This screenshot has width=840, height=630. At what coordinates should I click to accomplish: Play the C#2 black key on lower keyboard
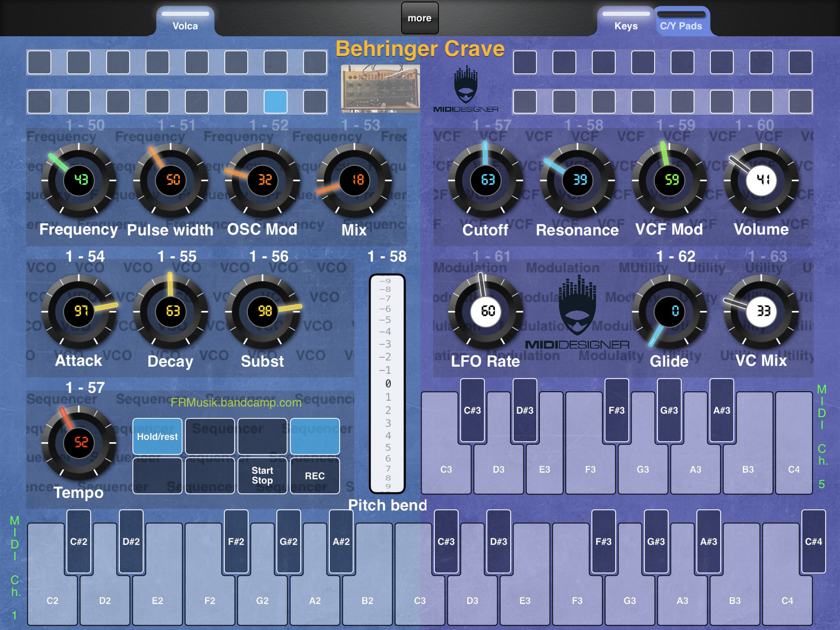tap(79, 541)
